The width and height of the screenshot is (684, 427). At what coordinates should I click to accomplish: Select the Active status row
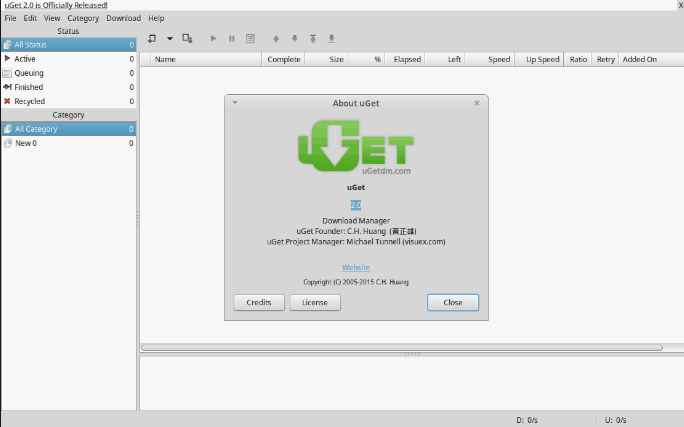pyautogui.click(x=69, y=59)
